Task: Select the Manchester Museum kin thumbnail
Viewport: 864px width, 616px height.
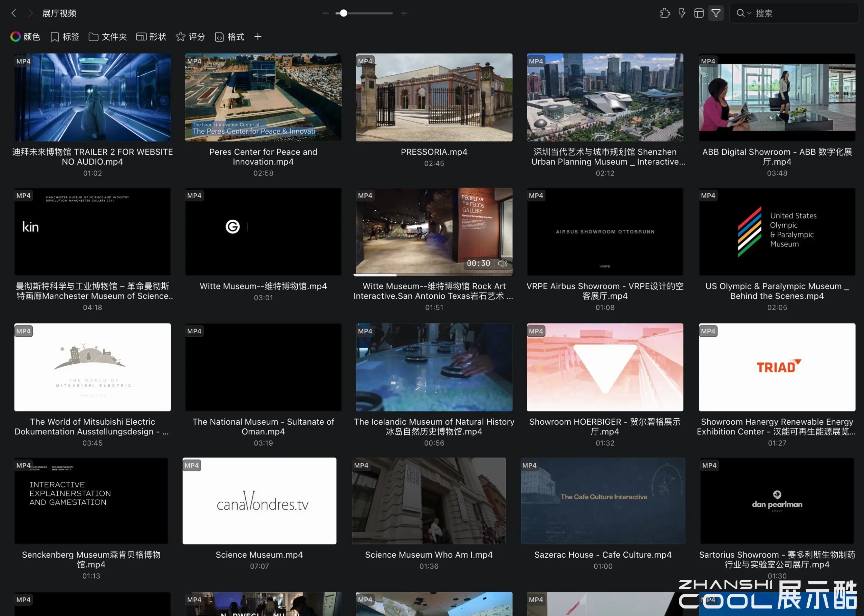Action: [x=92, y=232]
